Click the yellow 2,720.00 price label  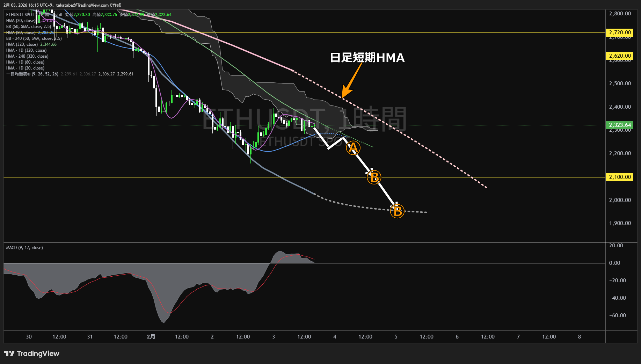coord(620,32)
